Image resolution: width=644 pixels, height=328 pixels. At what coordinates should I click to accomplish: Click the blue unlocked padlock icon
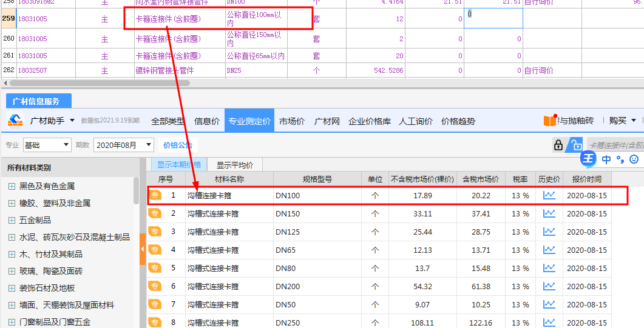(x=575, y=145)
